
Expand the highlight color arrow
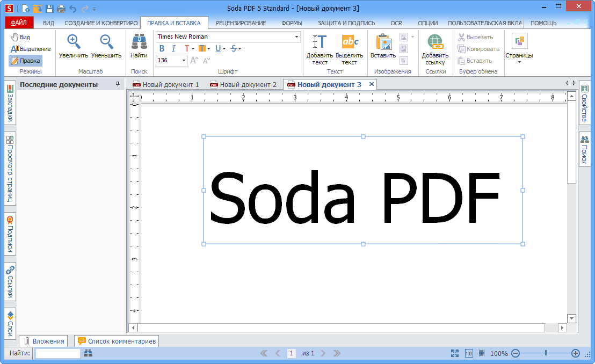click(208, 48)
